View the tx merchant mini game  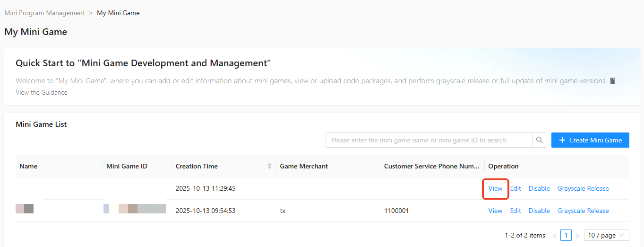[x=495, y=211]
